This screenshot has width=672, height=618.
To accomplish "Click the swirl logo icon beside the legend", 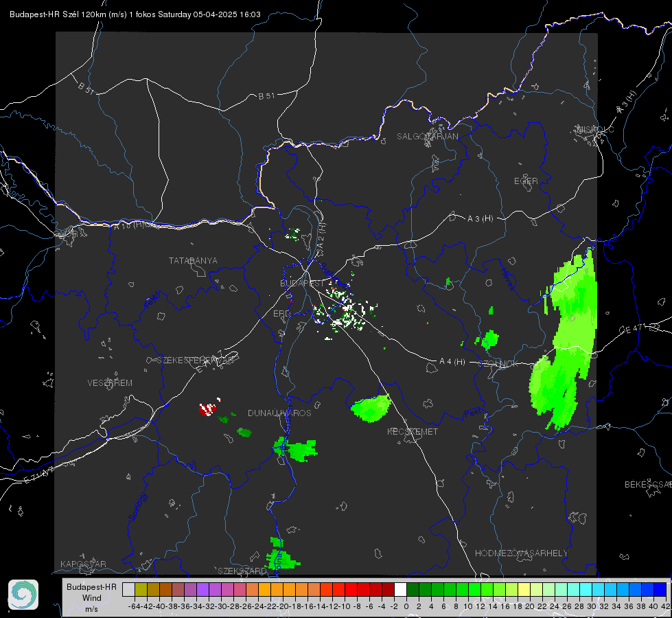I will (23, 595).
